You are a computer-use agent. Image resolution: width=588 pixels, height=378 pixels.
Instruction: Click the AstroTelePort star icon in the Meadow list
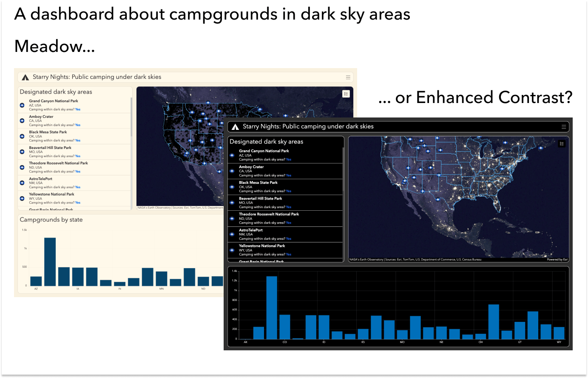(x=22, y=183)
